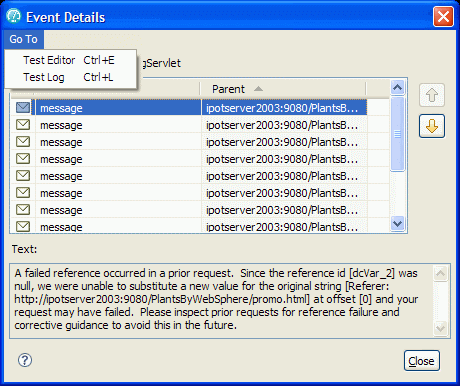Image resolution: width=460 pixels, height=386 pixels.
Task: Click envelope icon in third message row
Action: [23, 142]
